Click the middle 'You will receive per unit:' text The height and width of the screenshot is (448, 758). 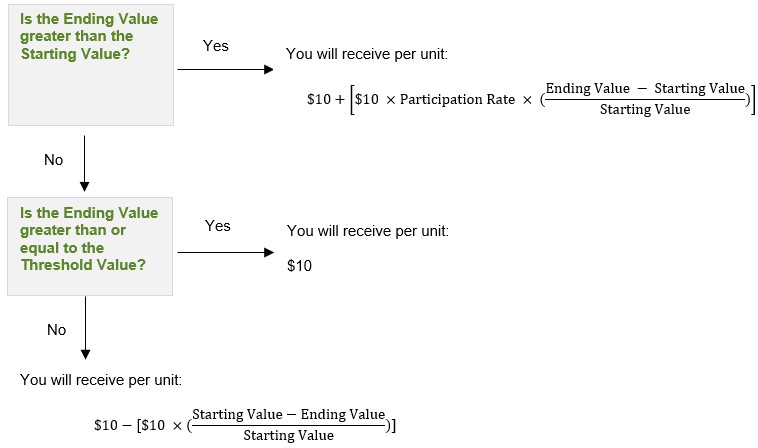(x=368, y=231)
